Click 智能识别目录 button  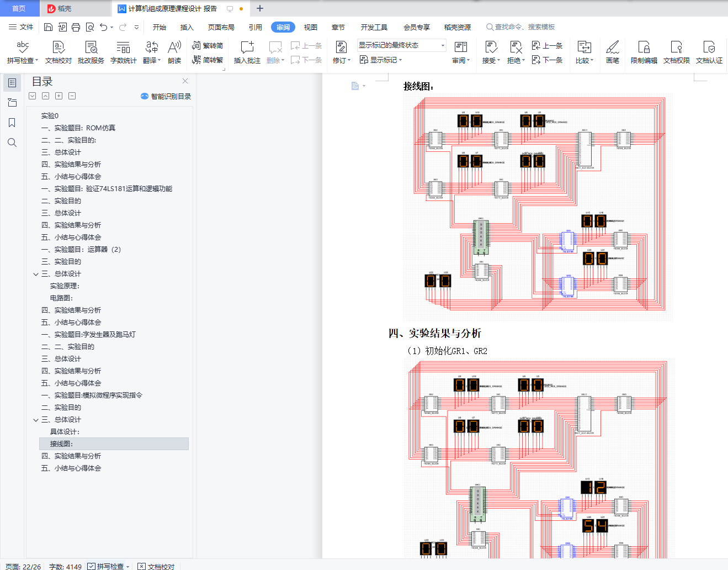coord(166,96)
